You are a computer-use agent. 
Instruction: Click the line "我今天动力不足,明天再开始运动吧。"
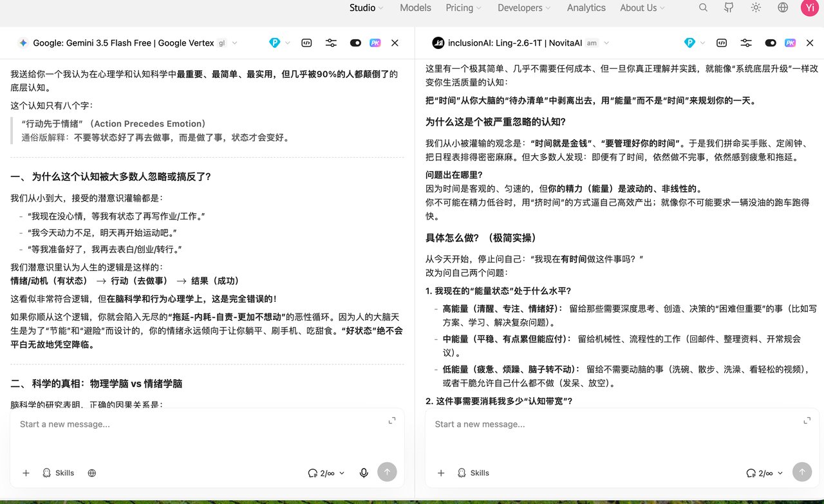pyautogui.click(x=102, y=232)
